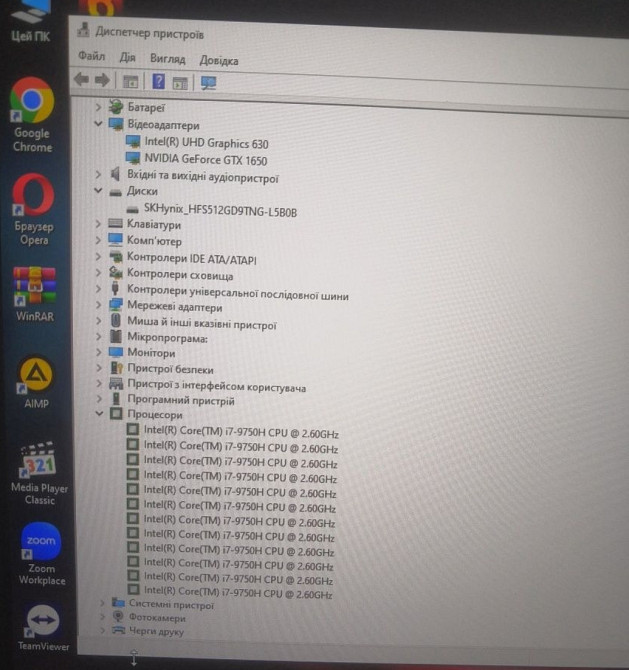The height and width of the screenshot is (670, 629).
Task: Collapse the Відеоадаптери category
Action: tap(98, 124)
